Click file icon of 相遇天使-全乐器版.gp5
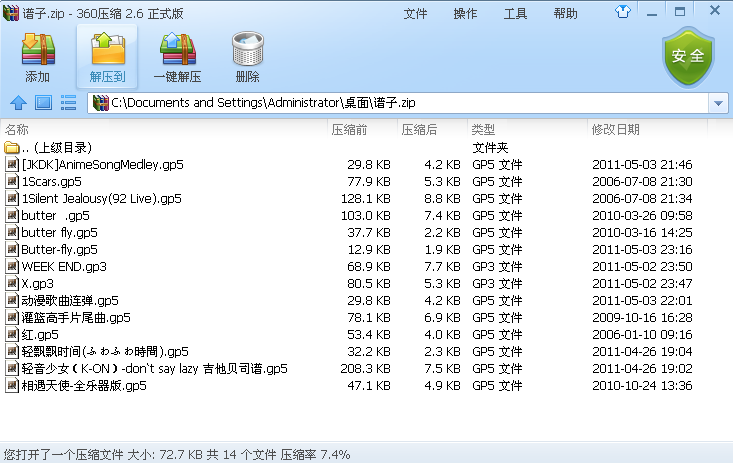733x463 pixels. pos(12,385)
